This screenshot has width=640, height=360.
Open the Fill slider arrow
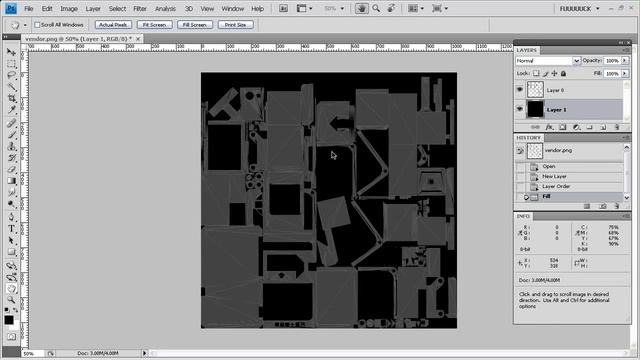(625, 73)
